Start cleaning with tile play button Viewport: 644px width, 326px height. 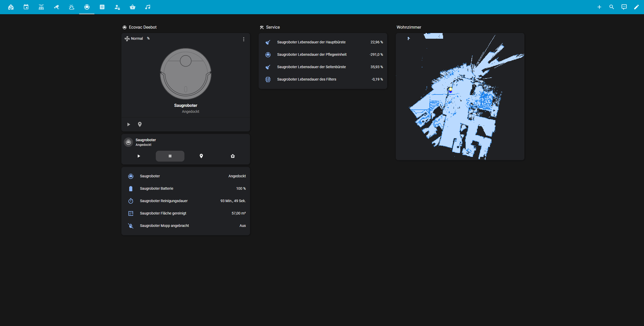[139, 156]
